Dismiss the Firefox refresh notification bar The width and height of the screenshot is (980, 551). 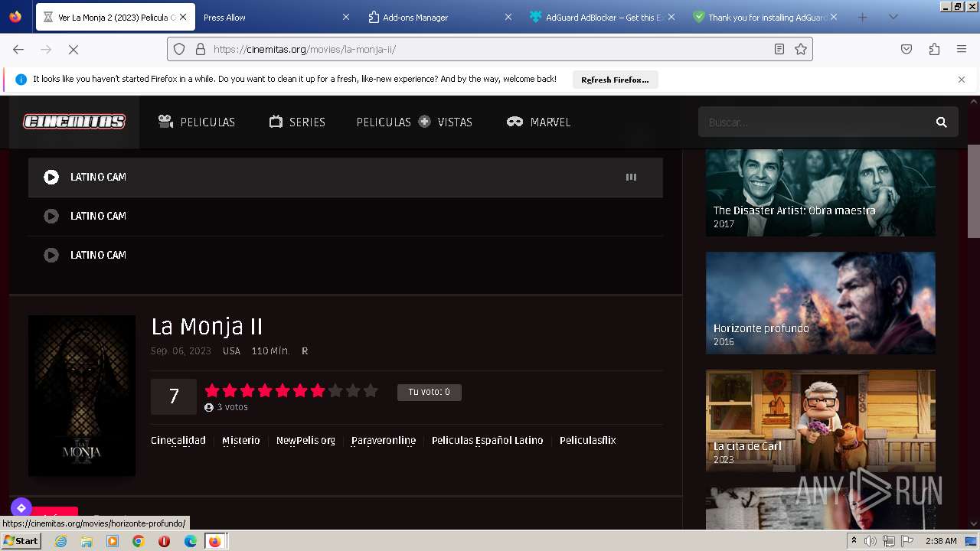(x=962, y=80)
